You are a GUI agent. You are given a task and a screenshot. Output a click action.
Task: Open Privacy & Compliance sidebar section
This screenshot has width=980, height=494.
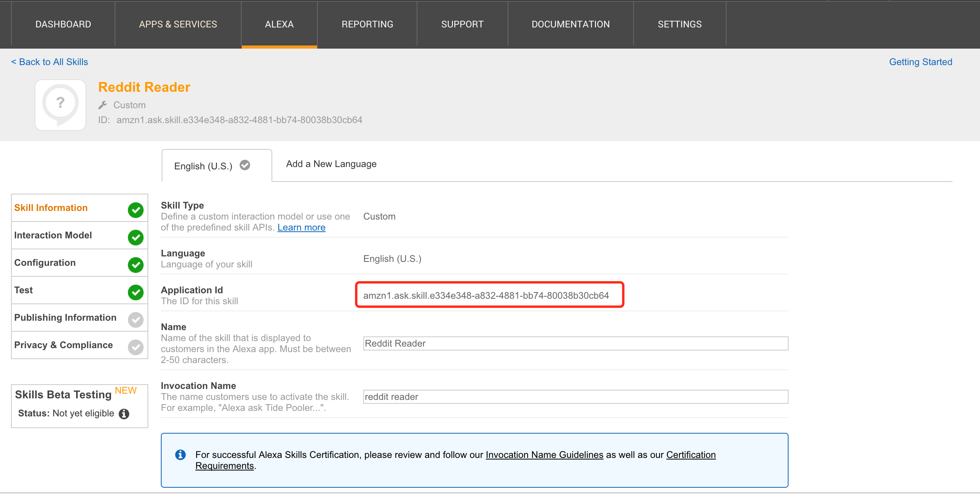(x=80, y=345)
